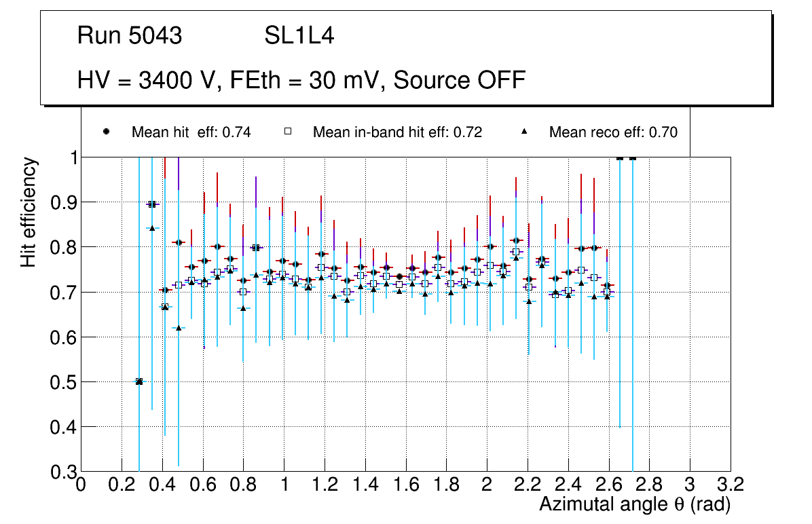Select the lowest data marker at efficiency 0.5
The image size is (812, 524).
pos(139,381)
